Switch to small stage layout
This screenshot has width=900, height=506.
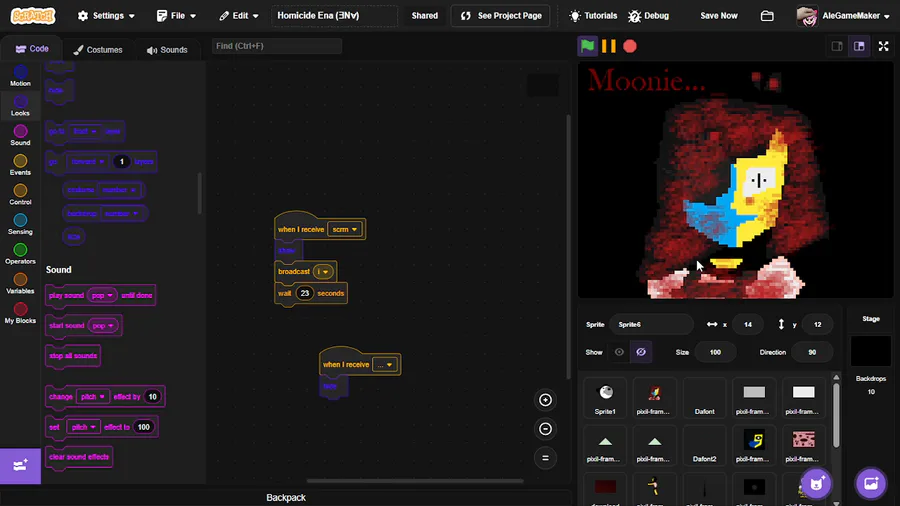click(837, 46)
